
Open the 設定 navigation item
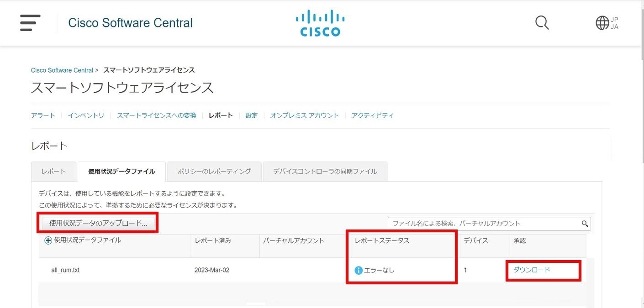251,115
